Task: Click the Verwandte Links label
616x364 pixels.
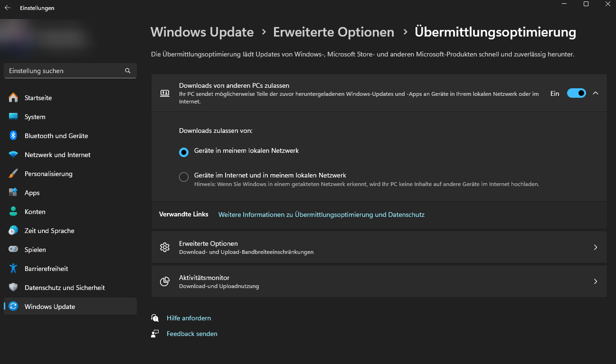Action: [184, 214]
